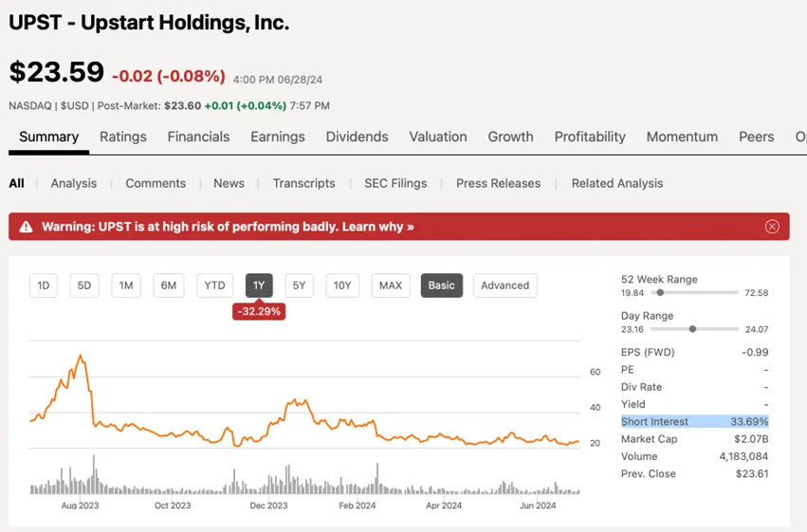The width and height of the screenshot is (807, 532).
Task: Click the $23.59 stock price
Action: [x=57, y=71]
